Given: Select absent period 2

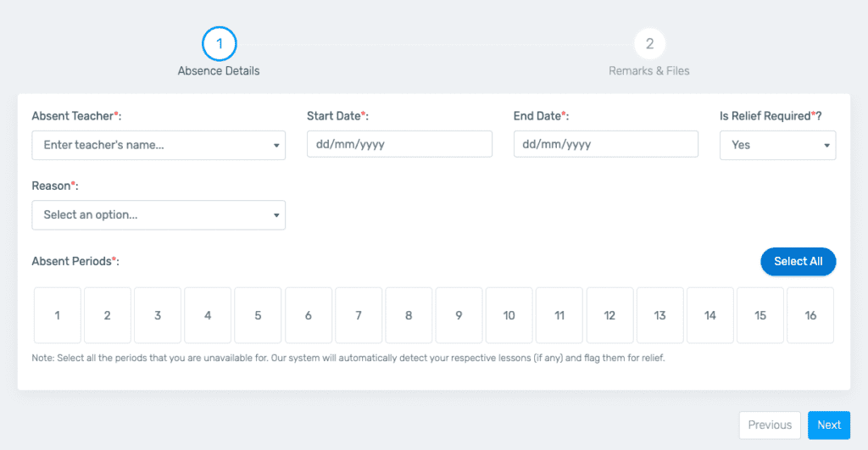Looking at the screenshot, I should tap(108, 315).
